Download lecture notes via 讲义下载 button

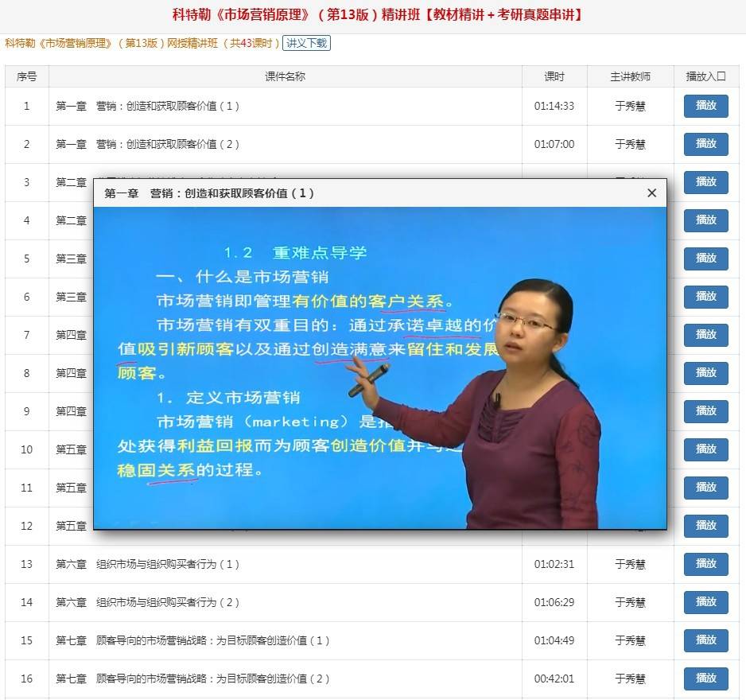pos(306,43)
